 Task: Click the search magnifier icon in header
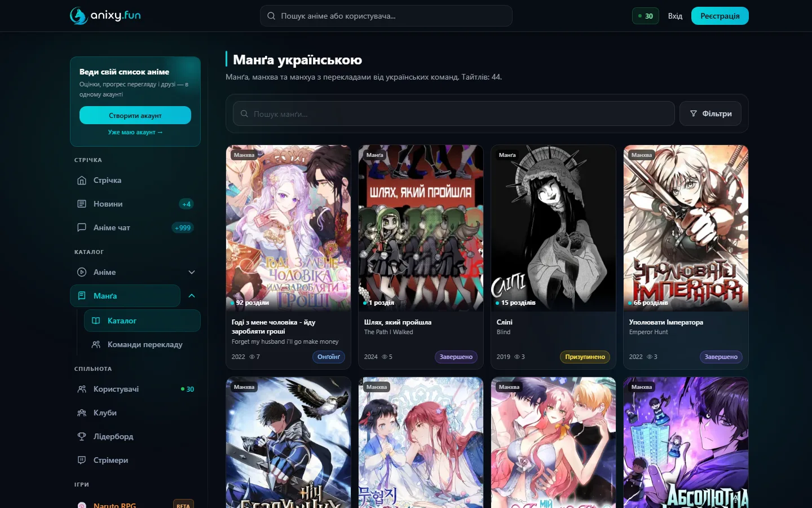click(x=271, y=16)
